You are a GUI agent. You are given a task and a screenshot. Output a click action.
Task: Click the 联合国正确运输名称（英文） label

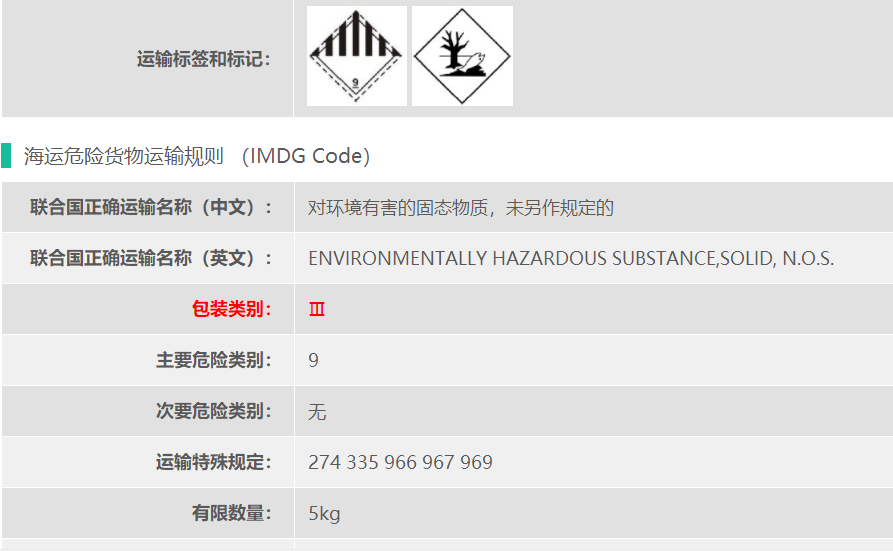(152, 258)
